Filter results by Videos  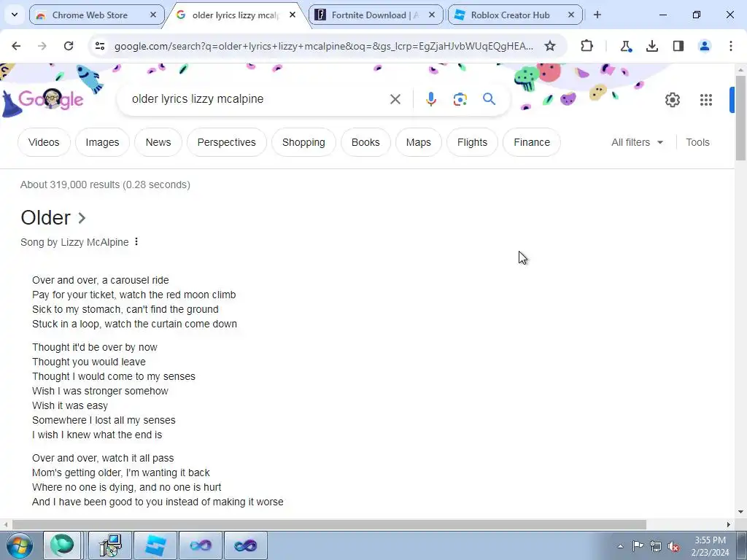(44, 142)
